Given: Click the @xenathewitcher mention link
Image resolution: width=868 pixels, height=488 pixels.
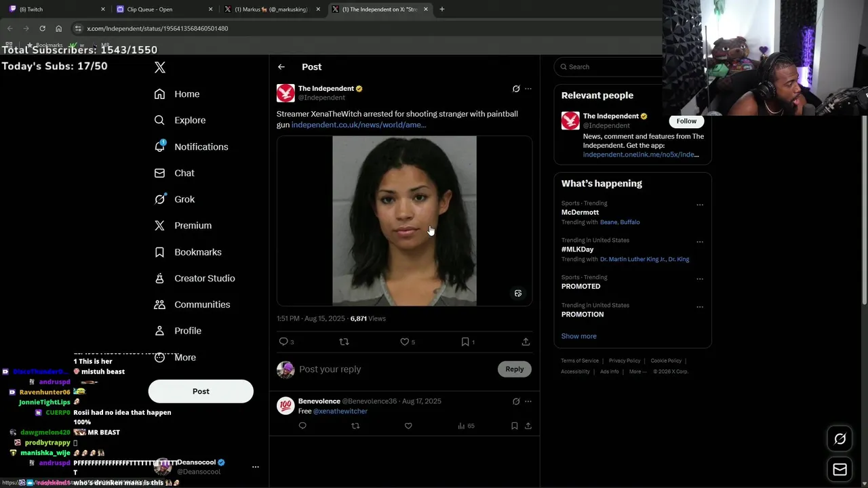Looking at the screenshot, I should [x=340, y=411].
